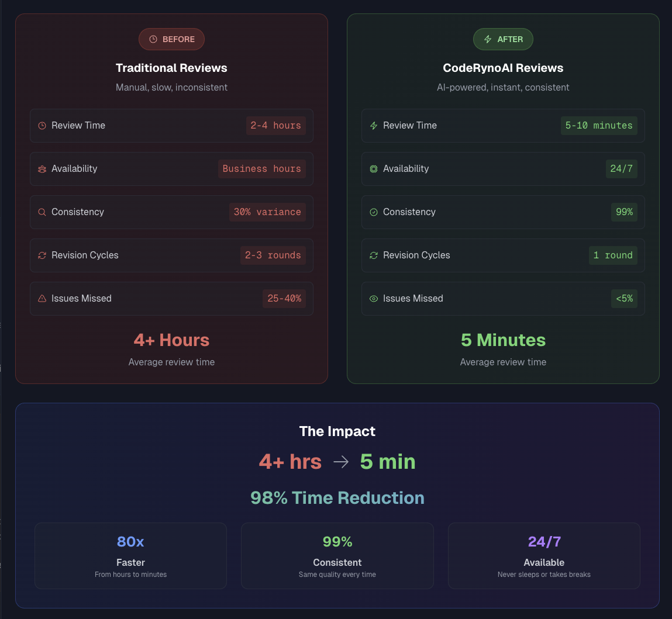Screen dimensions: 672x619
Task: Click 'Same quality every time' caption
Action: click(337, 575)
